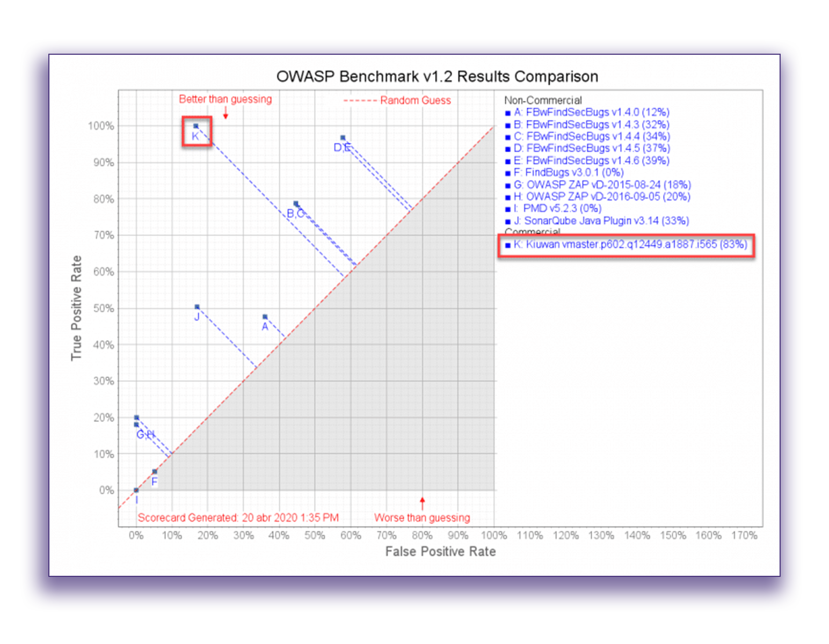Select the F data point marker
Screen dimensions: 829x644
coord(155,472)
